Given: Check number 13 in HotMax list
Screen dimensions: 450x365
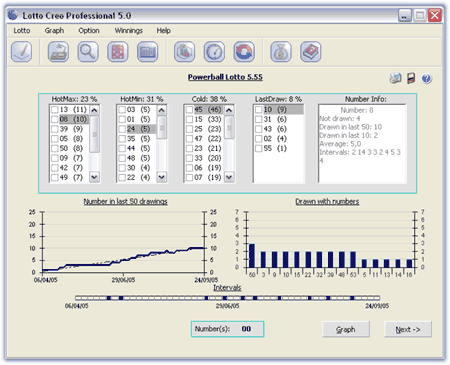Looking at the screenshot, I should [55, 110].
